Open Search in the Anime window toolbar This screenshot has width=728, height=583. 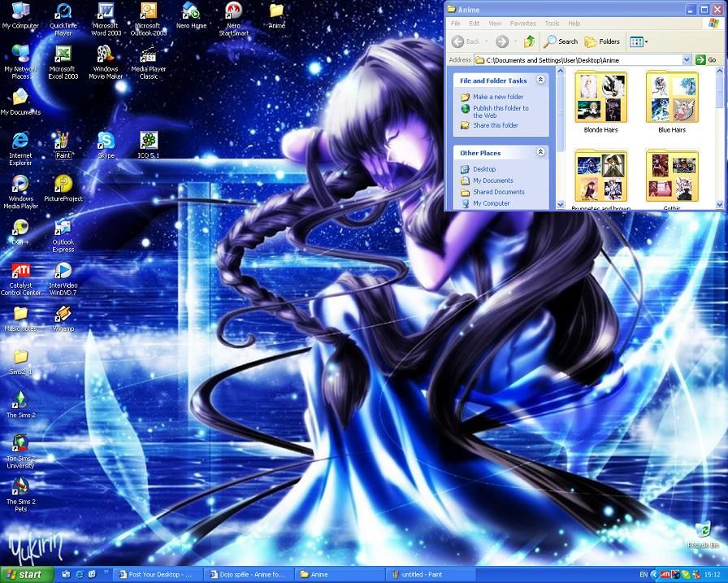[561, 41]
